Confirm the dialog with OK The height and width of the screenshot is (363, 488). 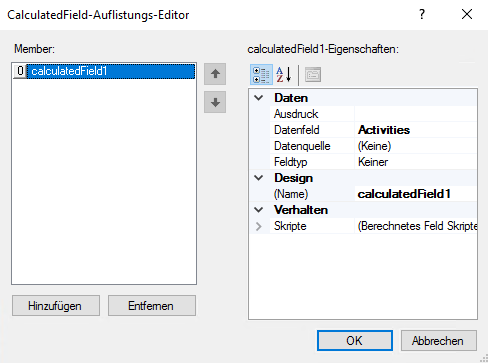[x=355, y=341]
